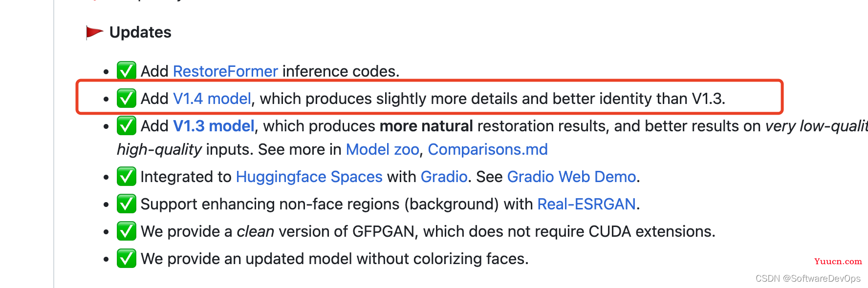Click the green checkmark beside colorizing faces item
This screenshot has height=288, width=868.
[127, 258]
